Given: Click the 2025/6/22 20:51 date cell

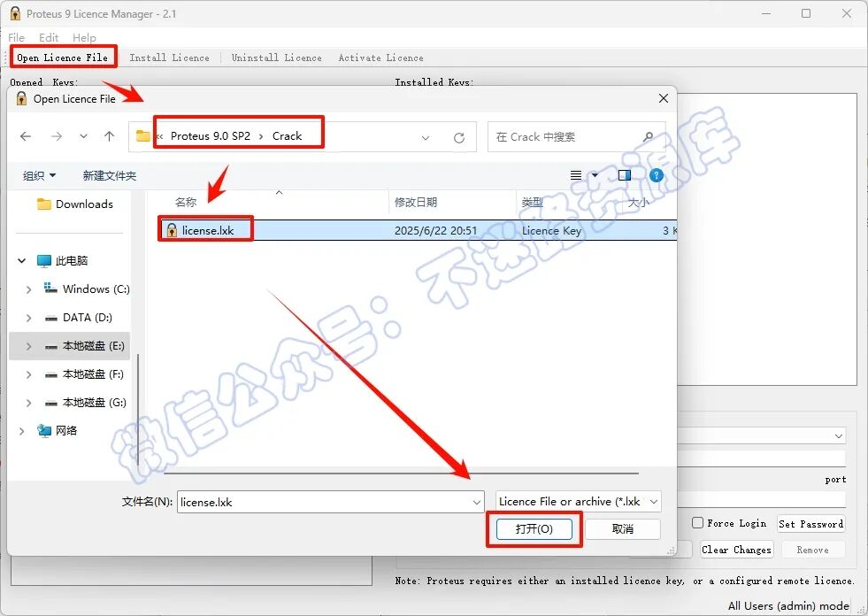Looking at the screenshot, I should [x=435, y=230].
